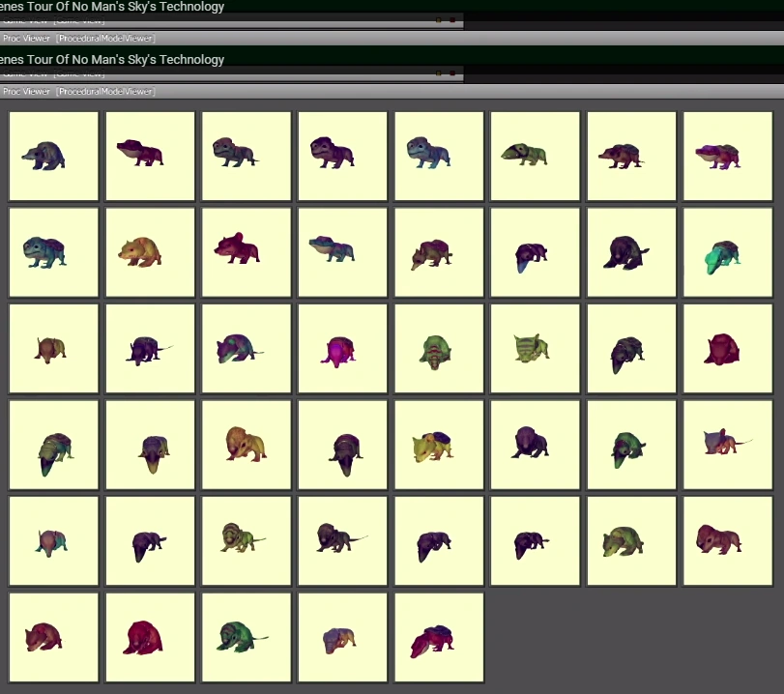Choose the green long-tailed creature in last row
The height and width of the screenshot is (694, 784).
click(x=247, y=638)
